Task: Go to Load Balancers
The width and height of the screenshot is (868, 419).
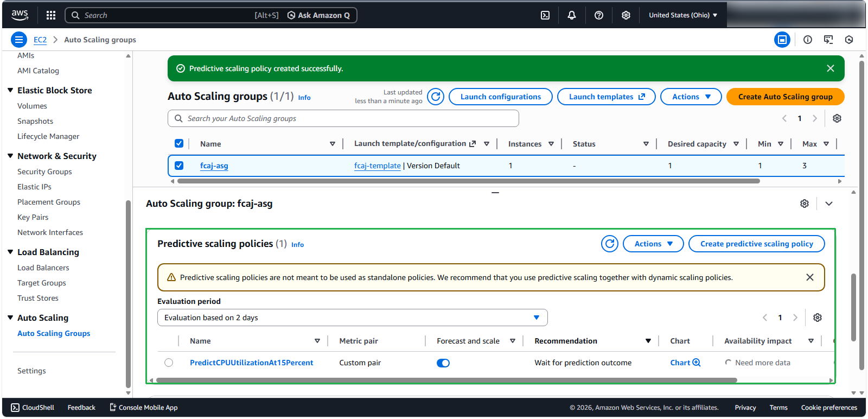Action: coord(43,268)
